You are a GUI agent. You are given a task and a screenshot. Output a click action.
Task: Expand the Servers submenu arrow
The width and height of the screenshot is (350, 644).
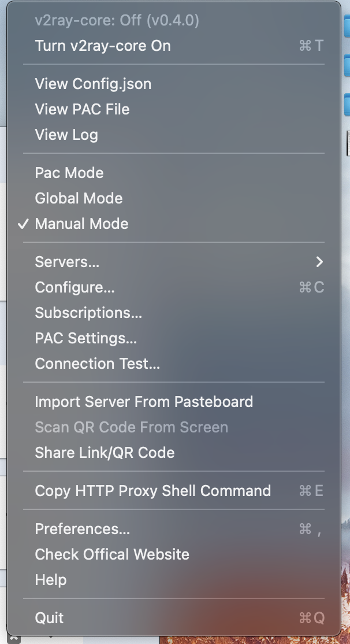click(x=319, y=262)
